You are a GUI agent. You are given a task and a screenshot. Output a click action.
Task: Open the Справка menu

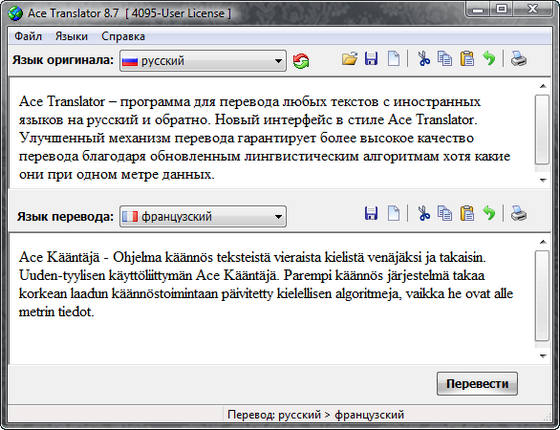click(x=123, y=36)
